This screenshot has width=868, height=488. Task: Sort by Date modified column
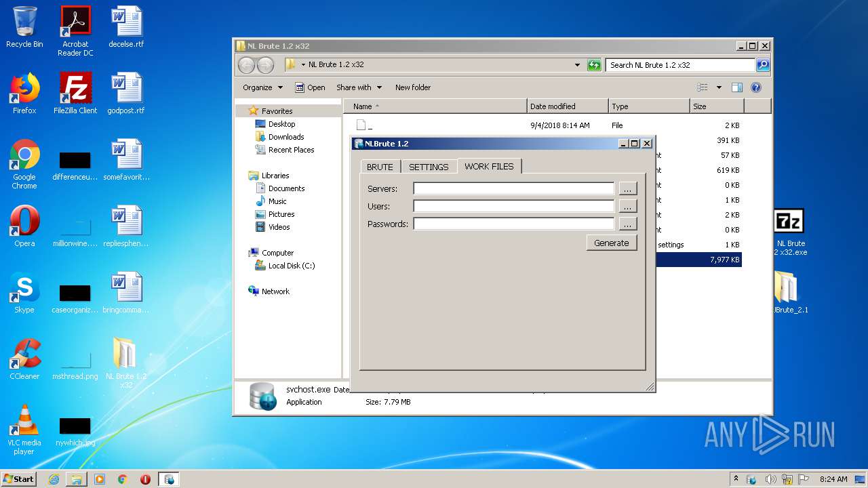click(568, 106)
